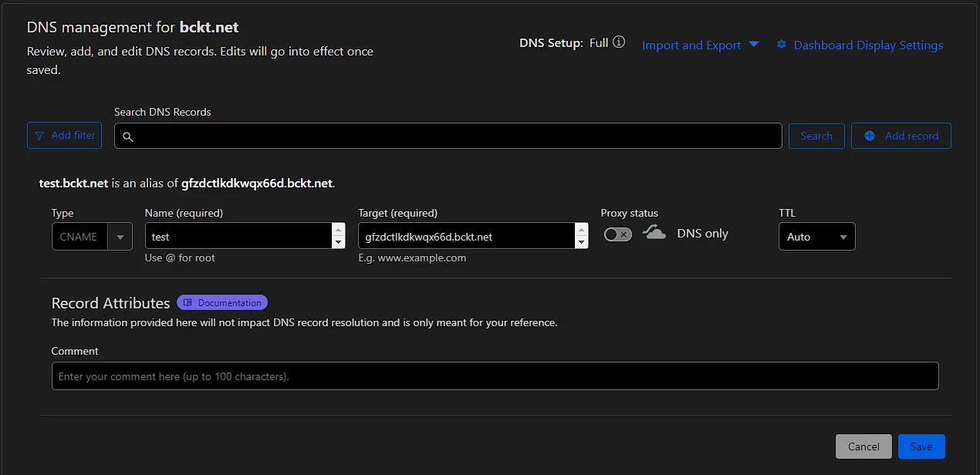Click into the Comment text field
The width and height of the screenshot is (980, 475).
coord(495,376)
